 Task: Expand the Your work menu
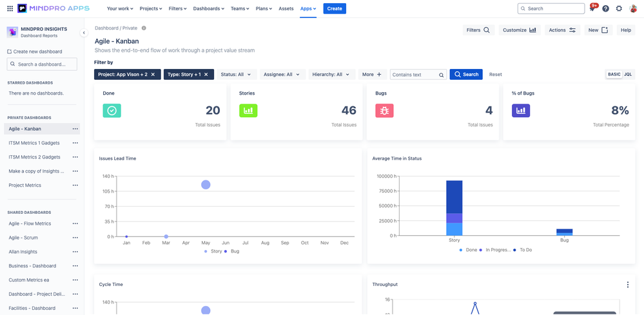coord(120,8)
